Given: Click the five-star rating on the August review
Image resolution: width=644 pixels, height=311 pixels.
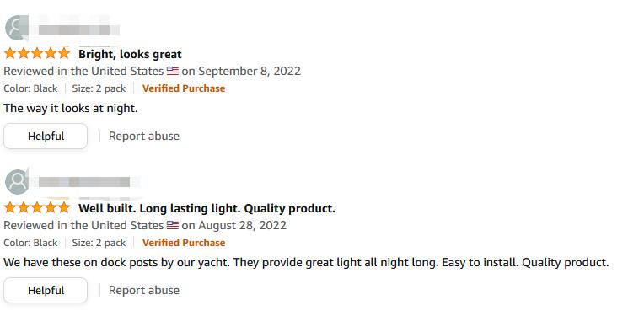Looking at the screenshot, I should click(x=37, y=207).
